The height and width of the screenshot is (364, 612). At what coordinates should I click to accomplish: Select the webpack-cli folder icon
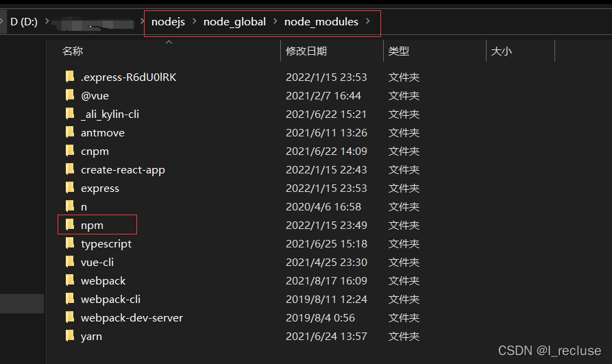coord(70,298)
